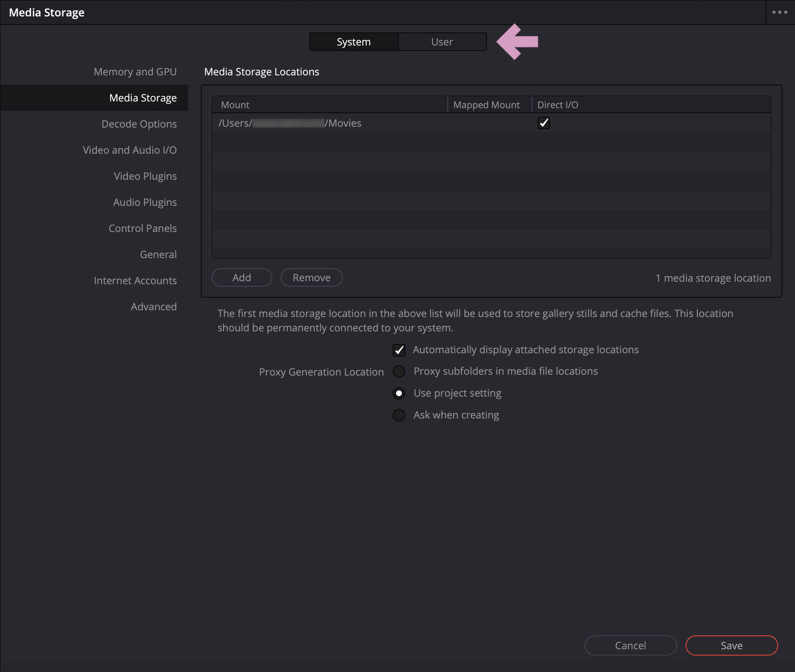Select the Video Plugins category
The width and height of the screenshot is (795, 672).
click(x=145, y=176)
